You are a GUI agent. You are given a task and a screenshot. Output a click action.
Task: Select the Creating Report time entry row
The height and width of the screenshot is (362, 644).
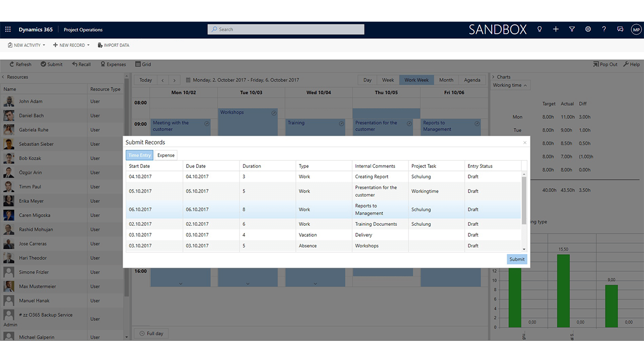(324, 176)
